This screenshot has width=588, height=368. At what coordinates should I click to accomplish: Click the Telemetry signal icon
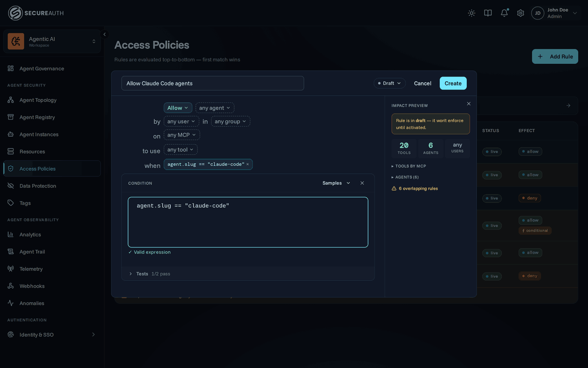(11, 269)
